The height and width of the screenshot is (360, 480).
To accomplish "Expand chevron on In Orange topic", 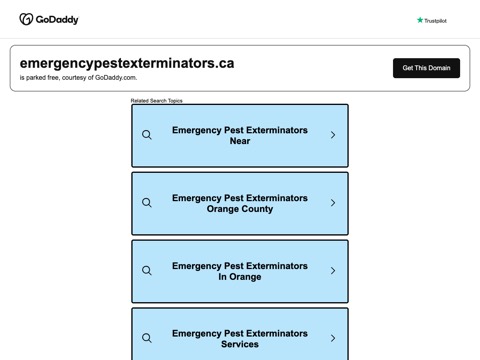I will pos(333,270).
